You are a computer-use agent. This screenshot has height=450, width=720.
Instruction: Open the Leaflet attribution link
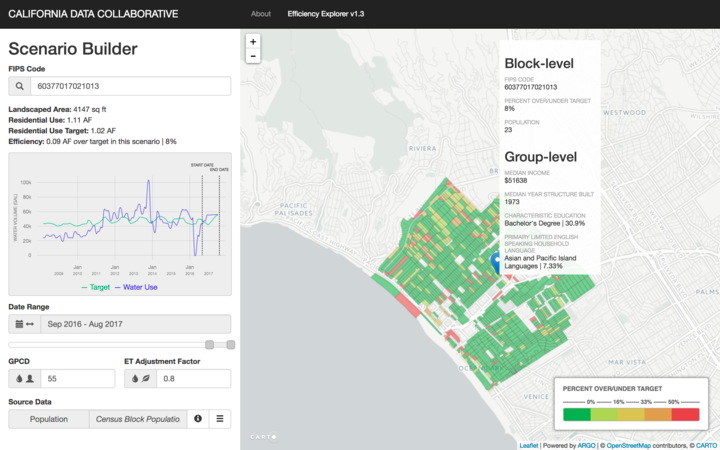pyautogui.click(x=529, y=445)
